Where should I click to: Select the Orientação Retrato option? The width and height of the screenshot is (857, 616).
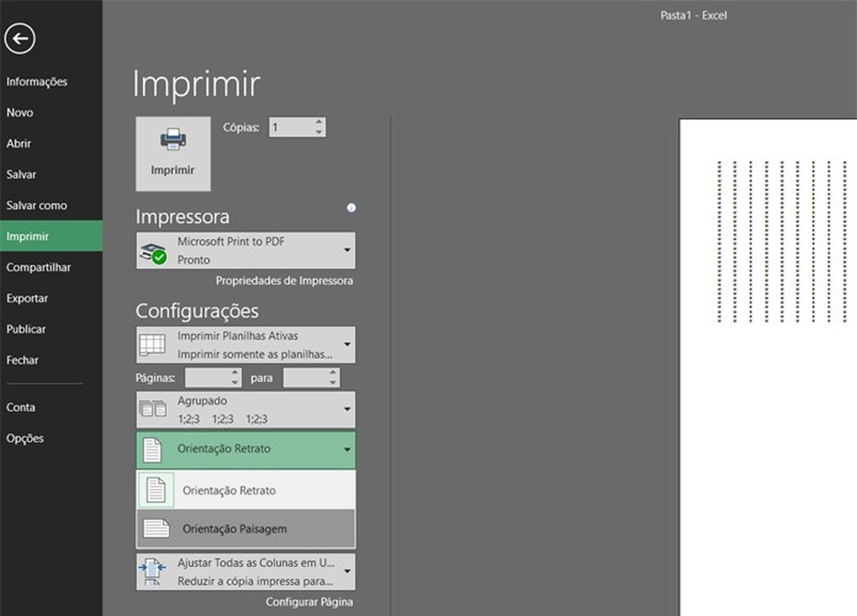pos(227,490)
